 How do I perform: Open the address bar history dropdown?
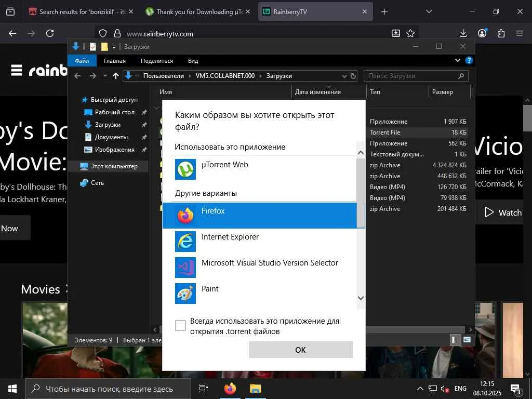[x=344, y=76]
